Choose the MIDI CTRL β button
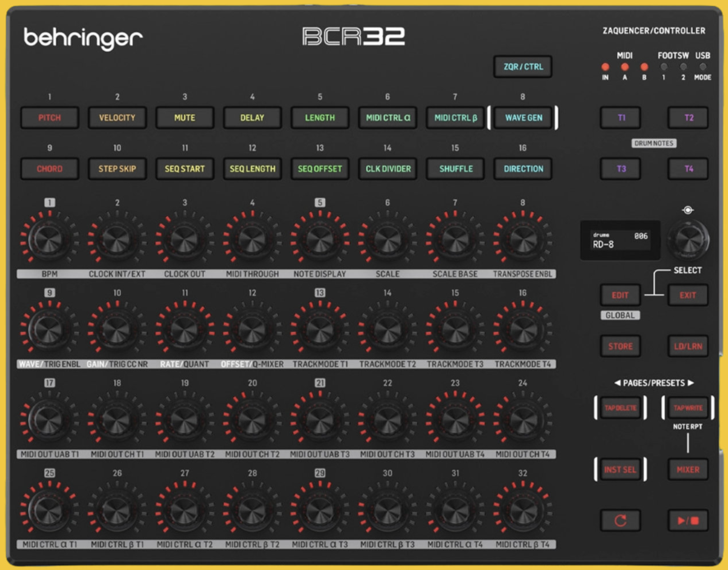 coord(455,118)
